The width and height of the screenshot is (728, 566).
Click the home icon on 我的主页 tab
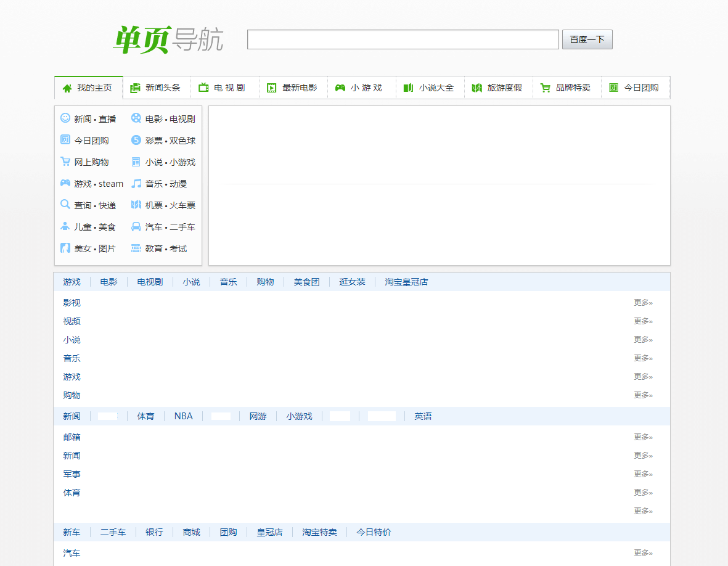click(x=67, y=88)
